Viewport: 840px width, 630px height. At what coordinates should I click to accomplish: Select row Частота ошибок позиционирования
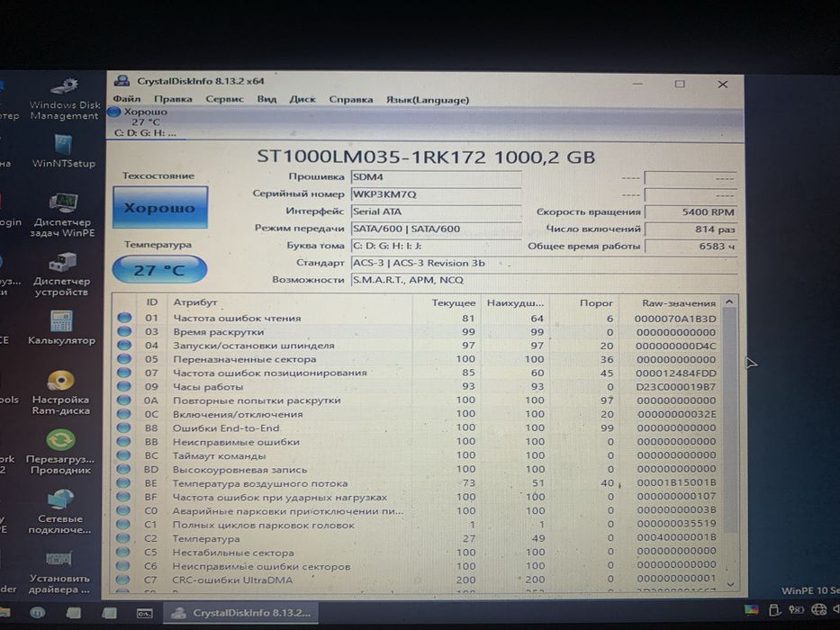[418, 373]
